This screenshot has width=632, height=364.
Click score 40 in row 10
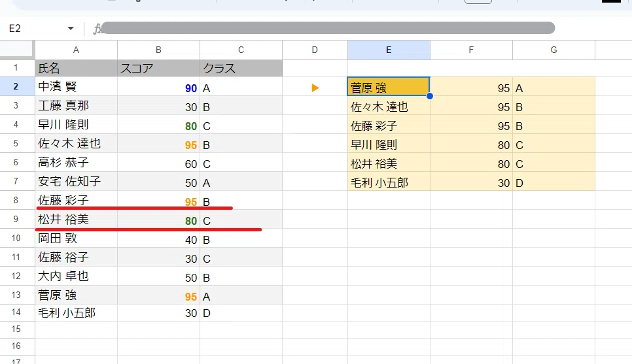[x=158, y=238]
